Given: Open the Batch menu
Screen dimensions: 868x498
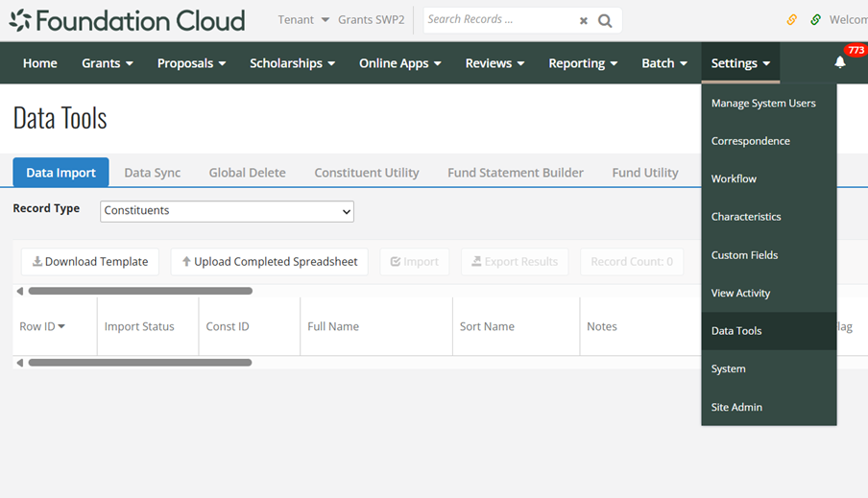Looking at the screenshot, I should click(x=664, y=63).
